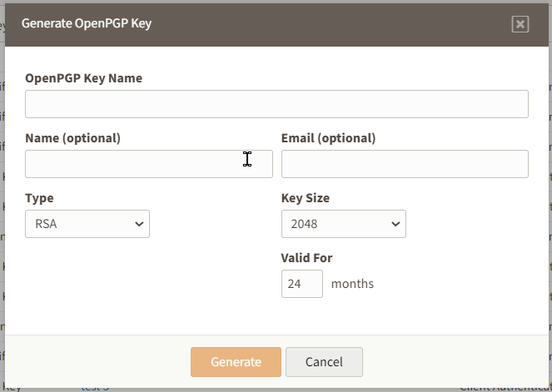Click the 'Valid For' label
This screenshot has width=552, height=392.
point(306,258)
